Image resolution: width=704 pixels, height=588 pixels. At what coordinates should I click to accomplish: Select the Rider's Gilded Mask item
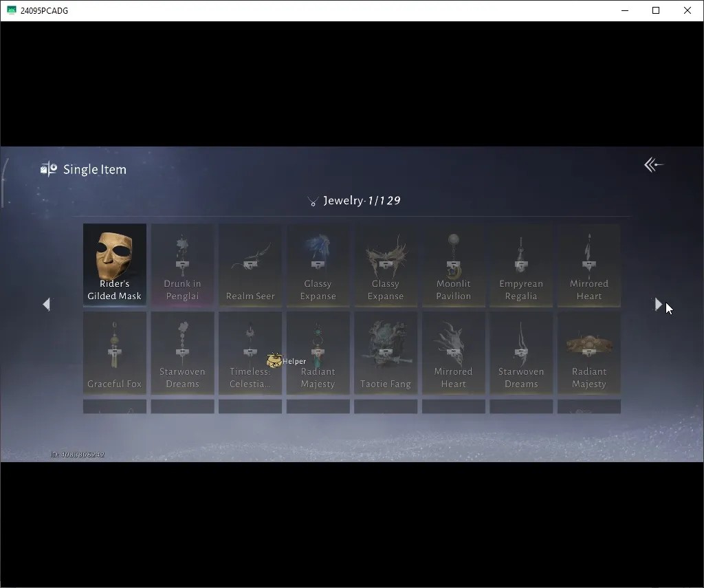click(x=115, y=265)
